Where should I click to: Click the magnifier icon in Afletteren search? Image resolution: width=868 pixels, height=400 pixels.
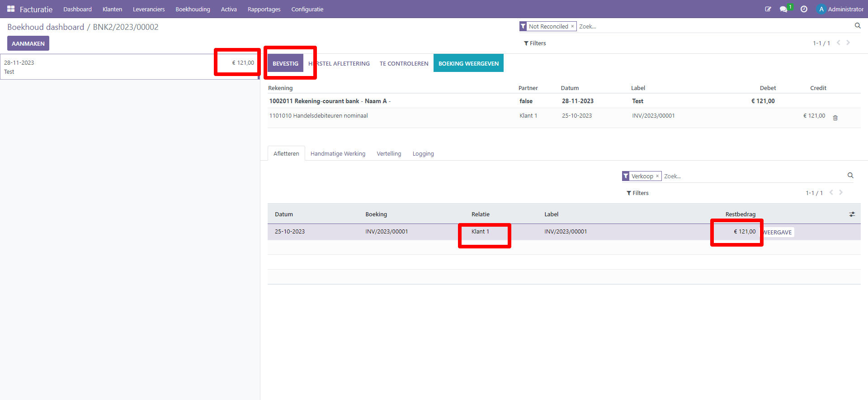pyautogui.click(x=850, y=176)
